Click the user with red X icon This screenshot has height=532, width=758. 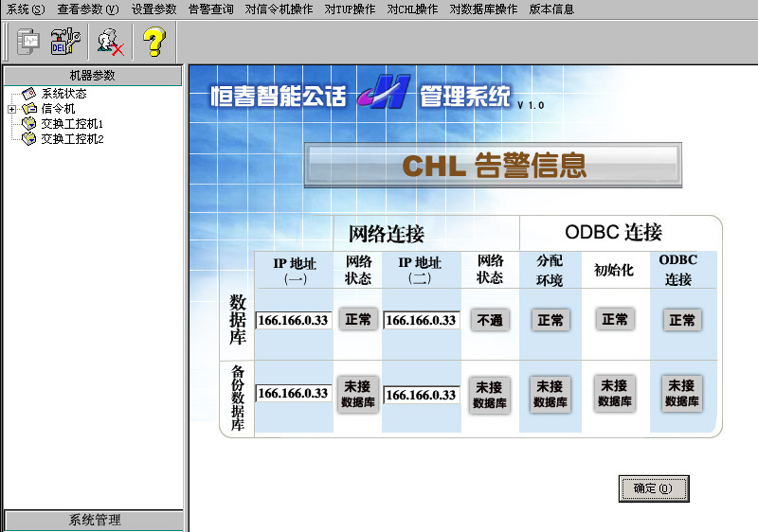point(111,43)
